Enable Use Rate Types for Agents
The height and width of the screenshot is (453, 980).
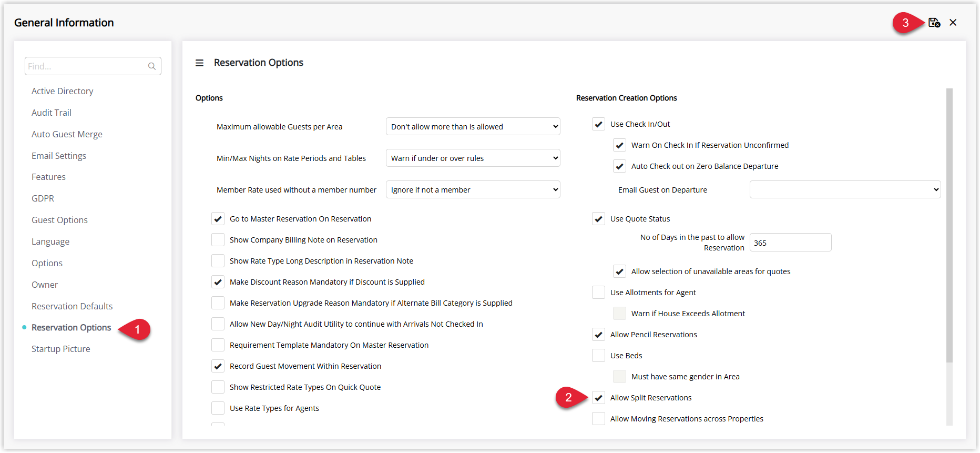click(x=218, y=408)
